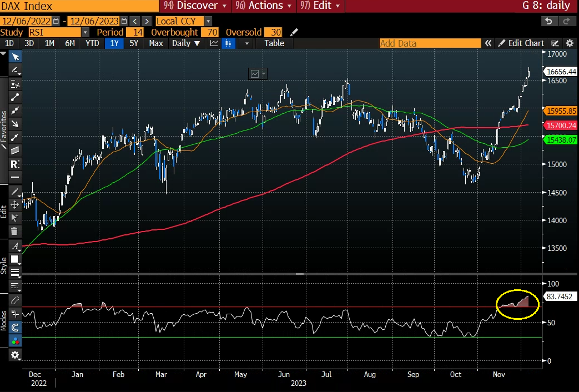Expand the toolbar collapse triangle above pointer
The image size is (579, 392).
pos(3,53)
